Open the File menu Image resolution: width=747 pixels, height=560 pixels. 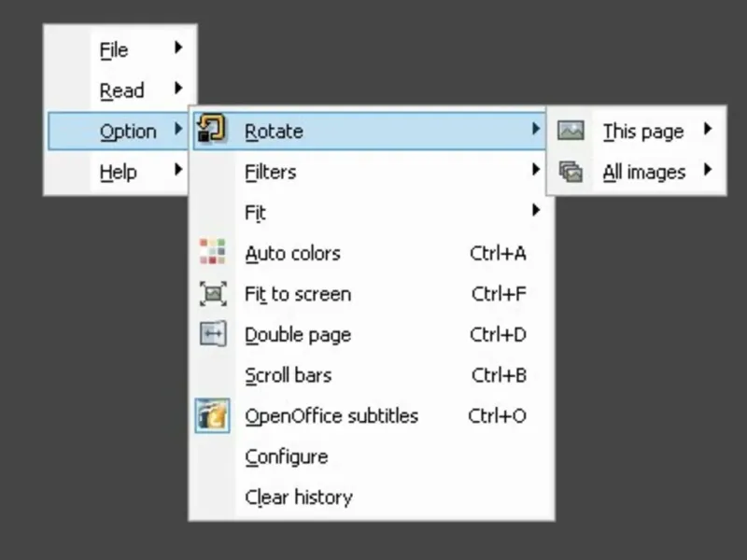coord(114,50)
